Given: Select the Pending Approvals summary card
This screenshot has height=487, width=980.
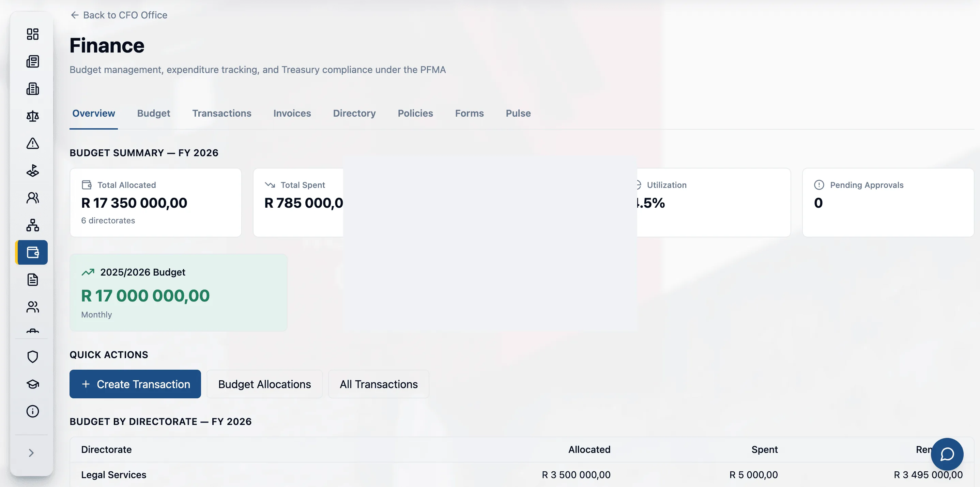Looking at the screenshot, I should pos(888,203).
